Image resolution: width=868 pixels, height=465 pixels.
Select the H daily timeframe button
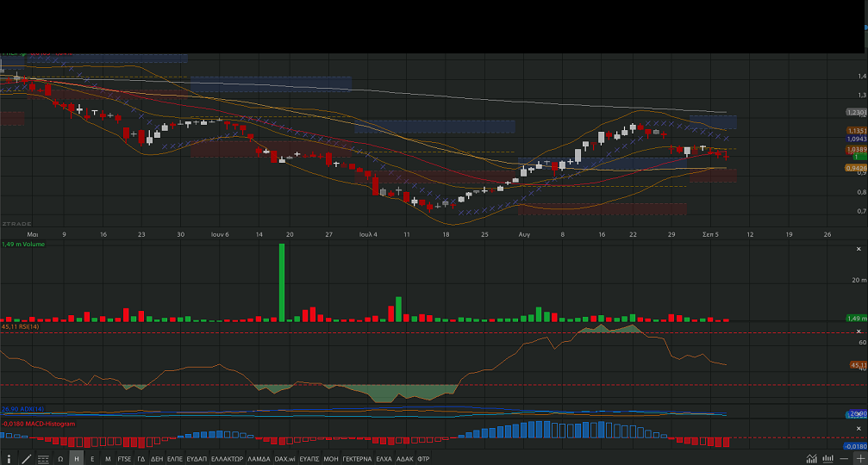(x=77, y=459)
